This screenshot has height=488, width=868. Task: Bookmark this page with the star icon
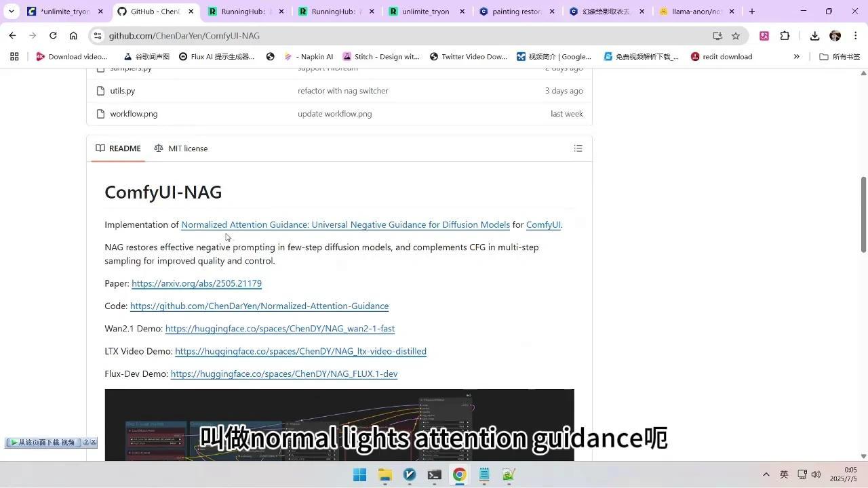[736, 36]
